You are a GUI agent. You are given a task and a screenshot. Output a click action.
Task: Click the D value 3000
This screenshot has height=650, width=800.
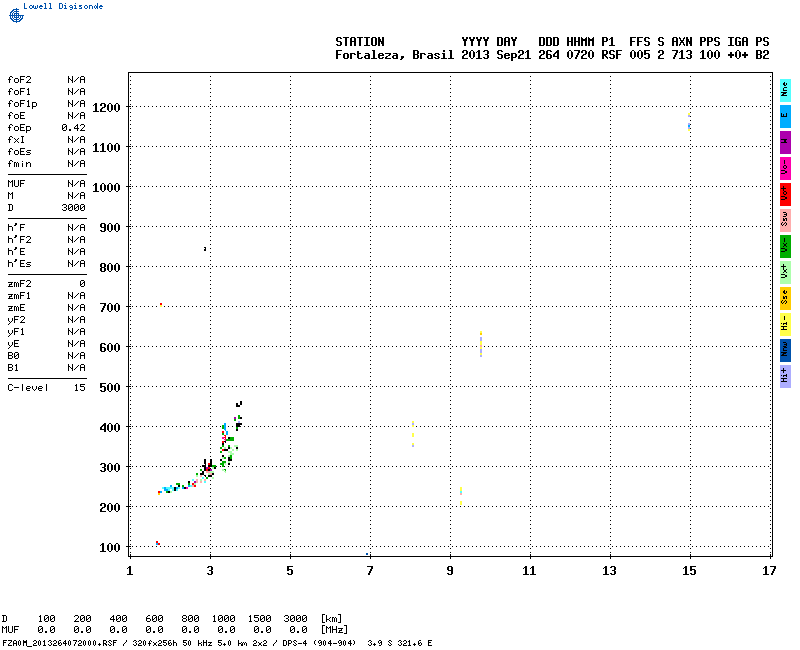click(73, 208)
